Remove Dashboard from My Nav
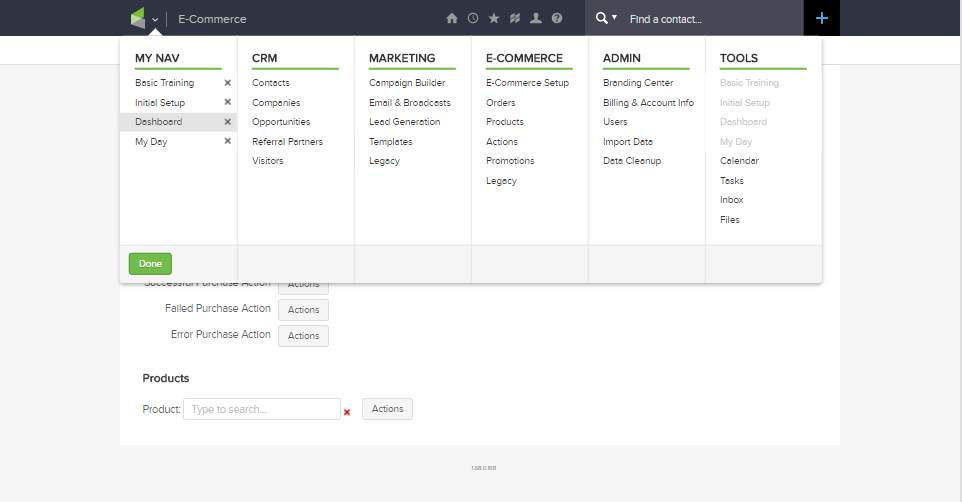 (x=228, y=122)
